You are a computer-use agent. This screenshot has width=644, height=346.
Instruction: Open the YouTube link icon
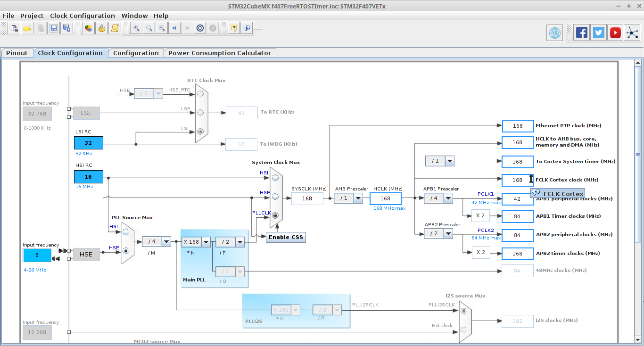[x=615, y=33]
